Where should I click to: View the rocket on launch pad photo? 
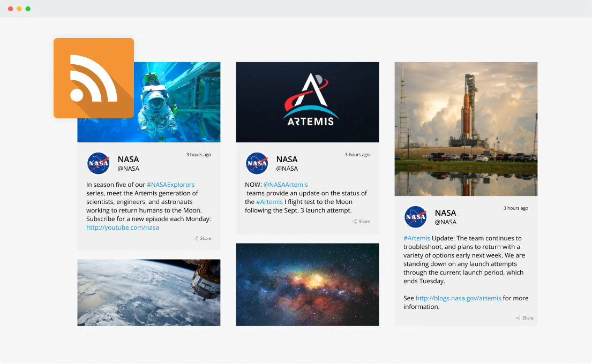point(466,129)
